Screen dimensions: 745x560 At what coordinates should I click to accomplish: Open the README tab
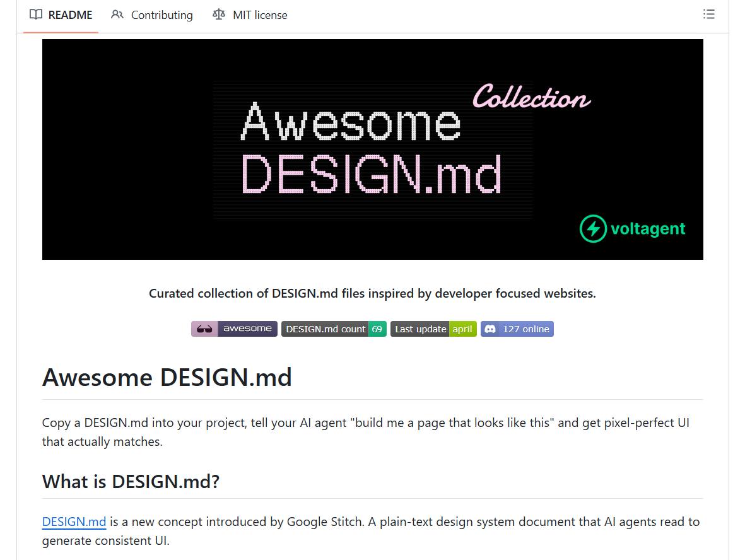coord(61,15)
